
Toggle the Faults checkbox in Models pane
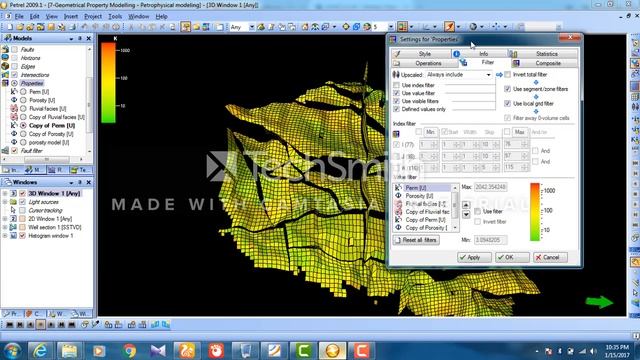click(x=15, y=49)
